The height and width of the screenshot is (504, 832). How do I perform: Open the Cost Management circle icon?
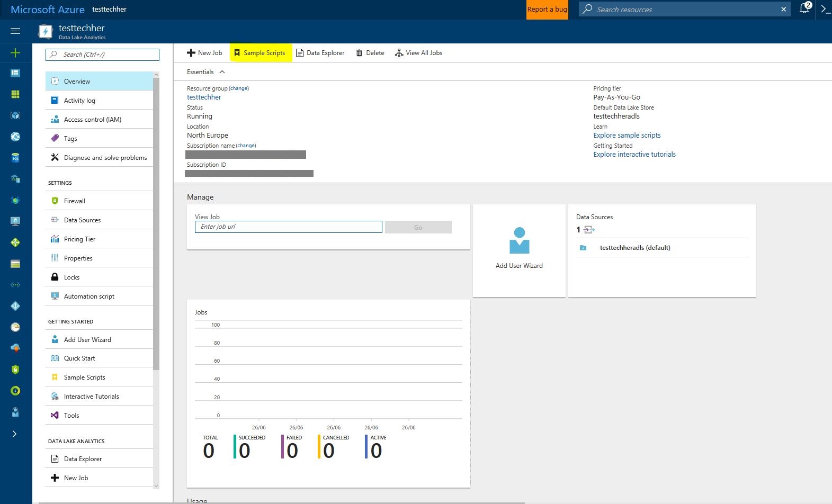coord(15,391)
